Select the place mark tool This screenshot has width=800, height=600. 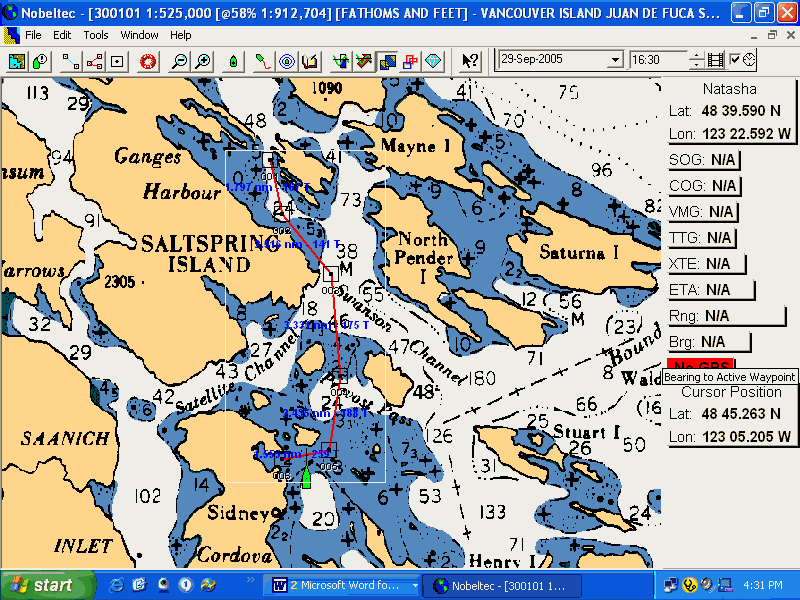tap(117, 61)
